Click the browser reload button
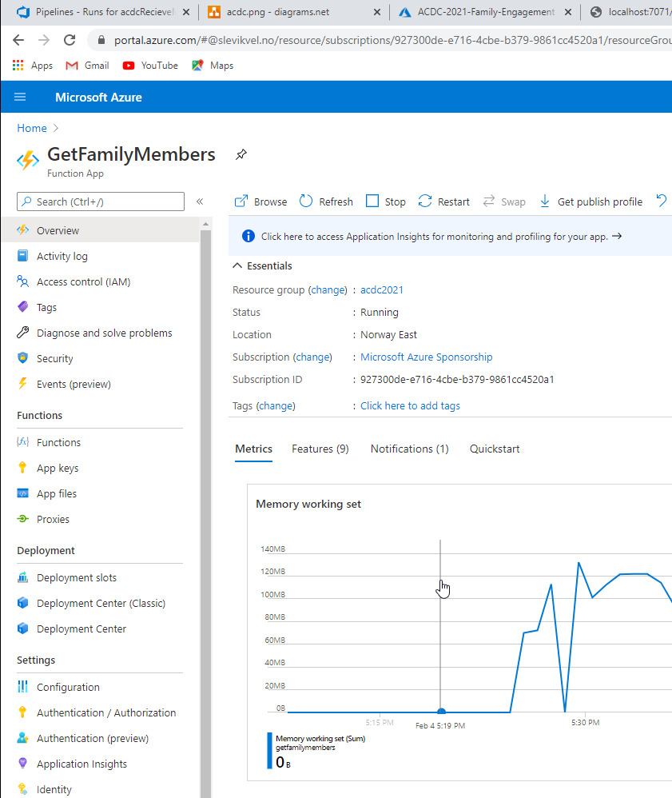The width and height of the screenshot is (672, 798). pyautogui.click(x=70, y=40)
